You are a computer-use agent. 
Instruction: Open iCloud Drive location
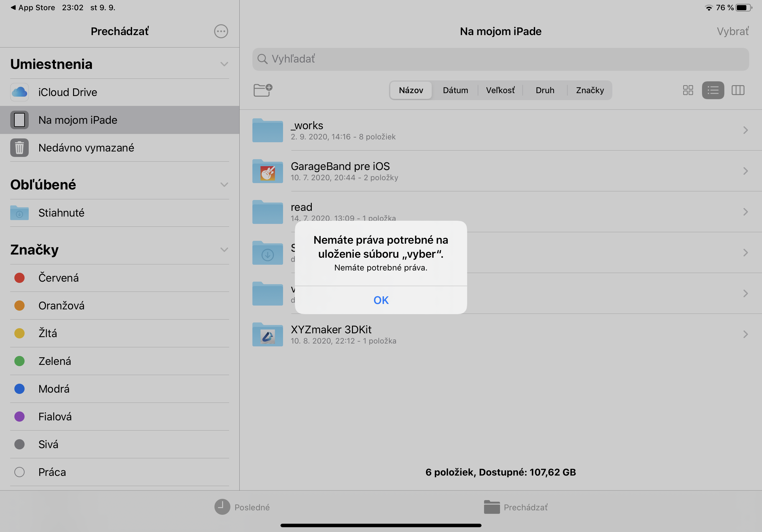pos(68,92)
